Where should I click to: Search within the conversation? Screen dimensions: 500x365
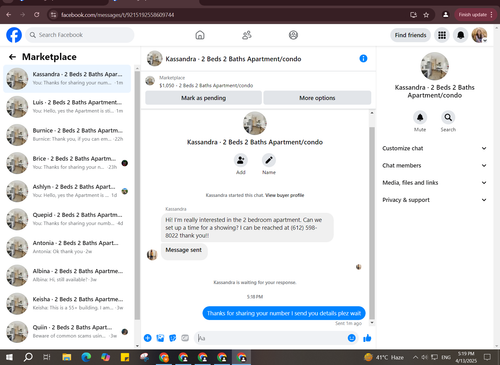pyautogui.click(x=448, y=117)
